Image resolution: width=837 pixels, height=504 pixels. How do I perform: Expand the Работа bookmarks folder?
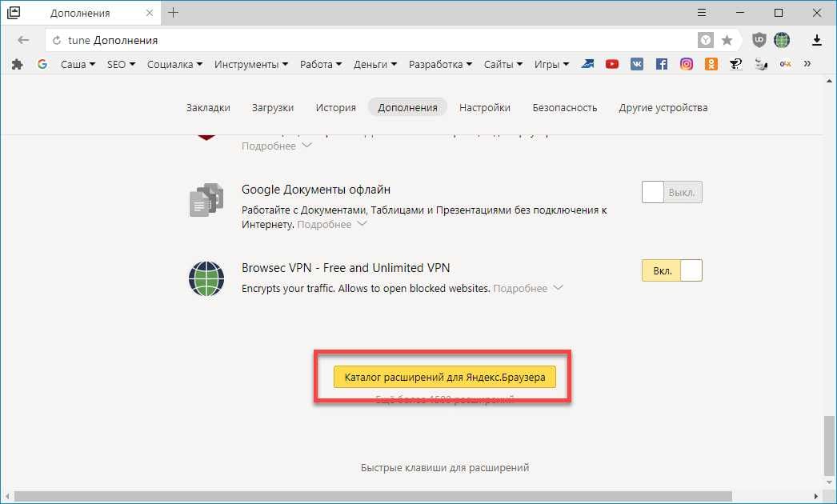click(321, 64)
